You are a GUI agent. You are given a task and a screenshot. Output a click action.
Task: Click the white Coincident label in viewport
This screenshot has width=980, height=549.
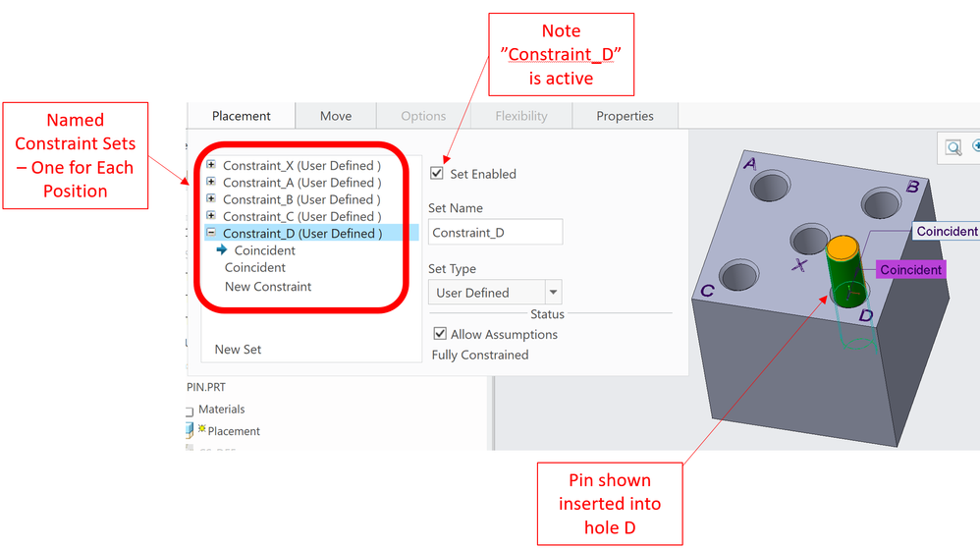click(x=946, y=232)
